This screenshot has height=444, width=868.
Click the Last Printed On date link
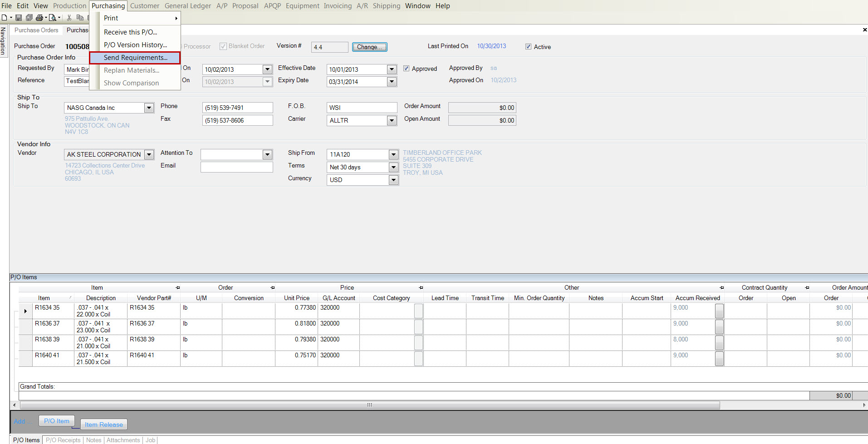(491, 46)
